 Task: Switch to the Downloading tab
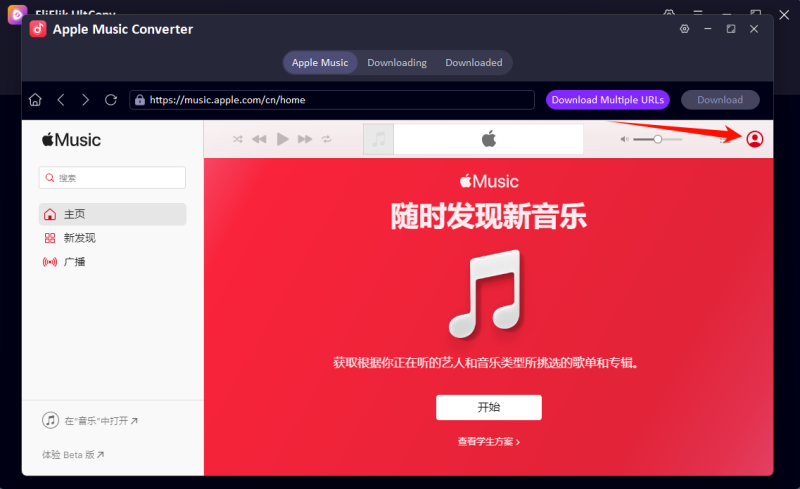pos(397,62)
